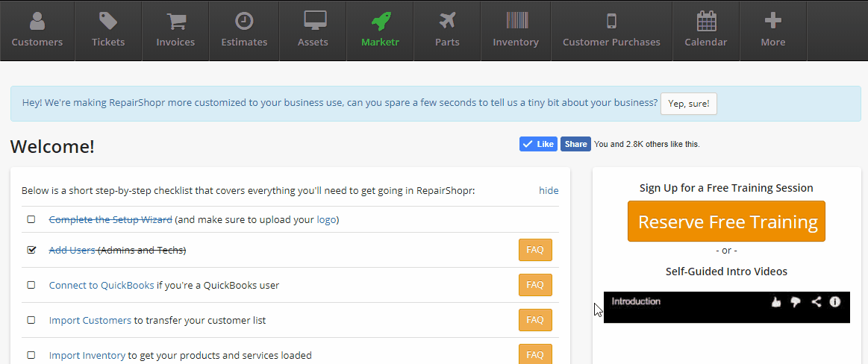Viewport: 868px width, 364px height.
Task: Click Sign Up for a Free Training Session text
Action: pos(726,188)
